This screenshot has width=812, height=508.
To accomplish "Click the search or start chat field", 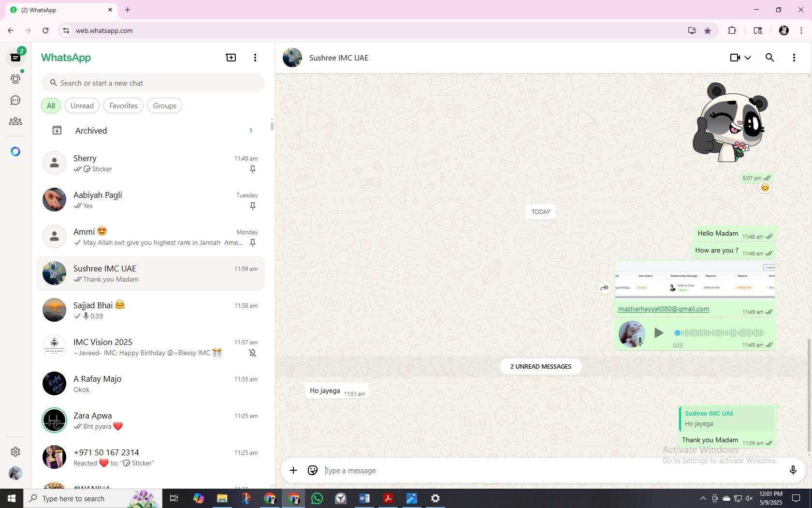I will (x=153, y=83).
